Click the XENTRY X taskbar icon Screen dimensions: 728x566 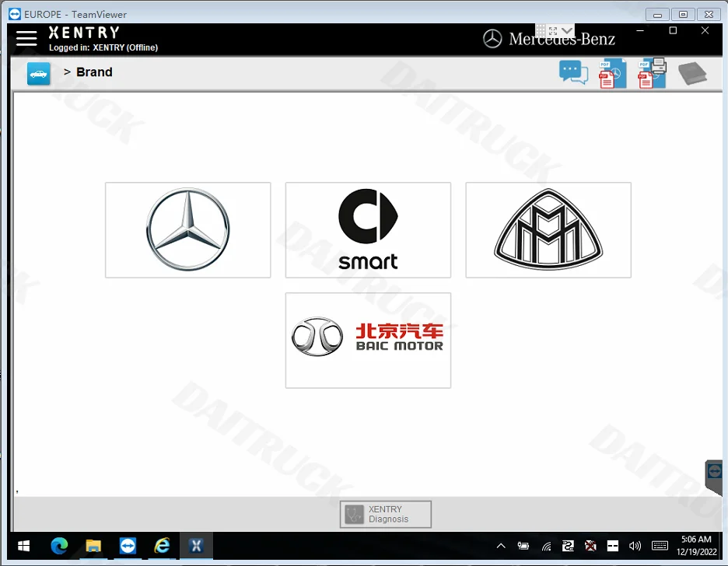[x=197, y=546]
